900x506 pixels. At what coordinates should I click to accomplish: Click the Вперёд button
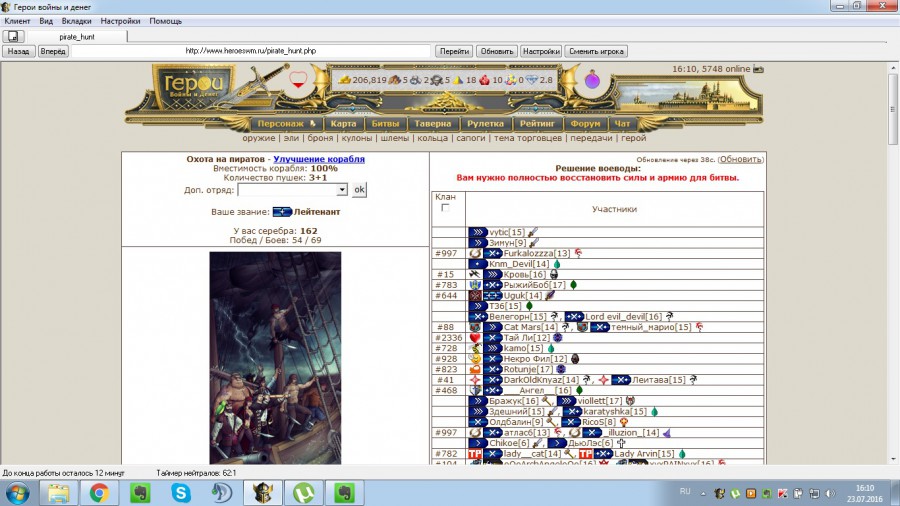(x=53, y=51)
